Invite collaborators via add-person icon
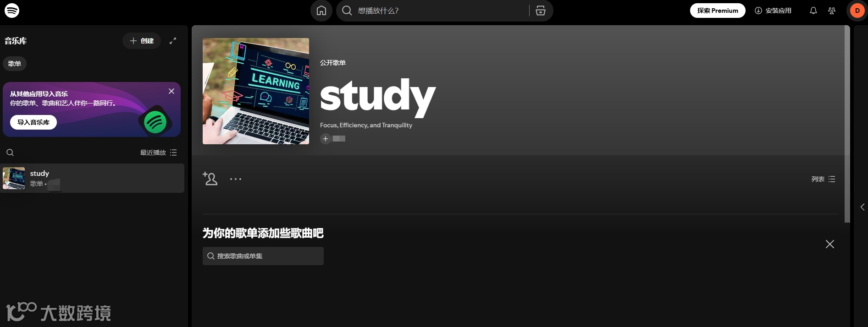The height and width of the screenshot is (327, 868). click(210, 179)
